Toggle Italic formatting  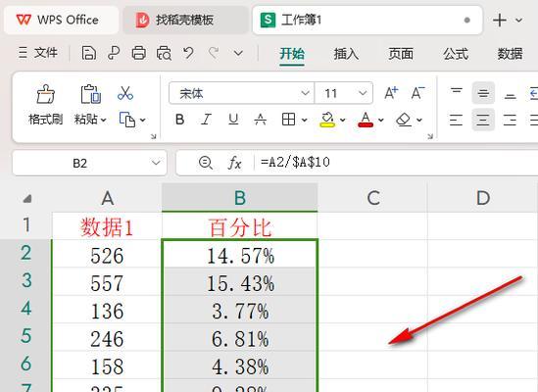click(206, 120)
